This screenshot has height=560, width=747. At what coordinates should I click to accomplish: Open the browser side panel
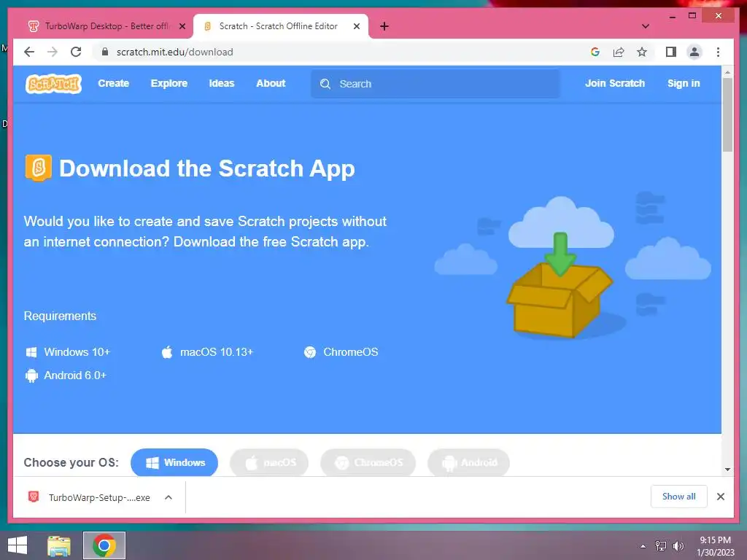pyautogui.click(x=671, y=52)
